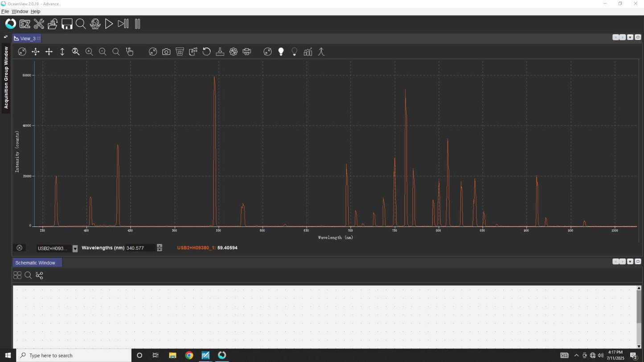Screen dimensions: 644x362
Task: Toggle the pause acquisition button
Action: 137,24
